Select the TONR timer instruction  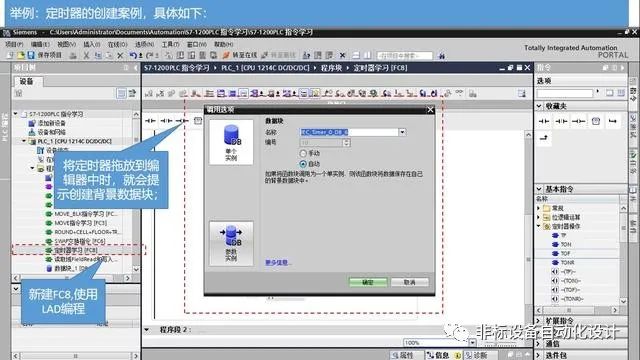tap(563, 262)
